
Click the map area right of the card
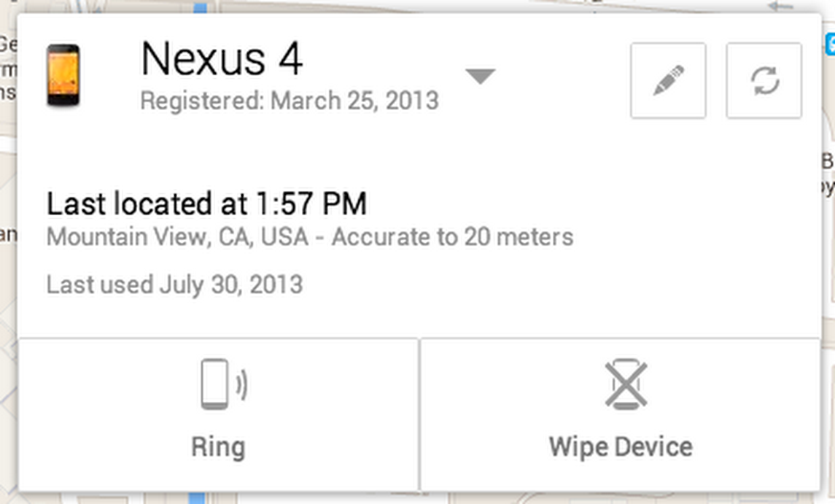(828, 266)
